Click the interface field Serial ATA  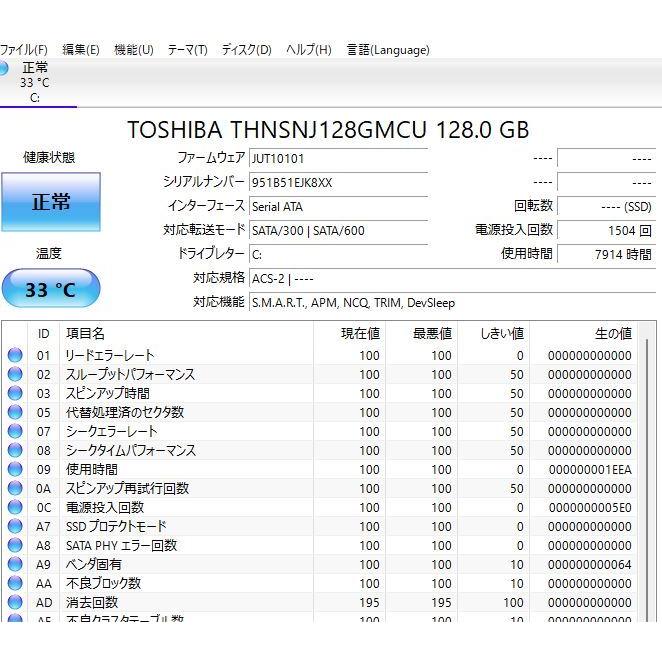339,207
